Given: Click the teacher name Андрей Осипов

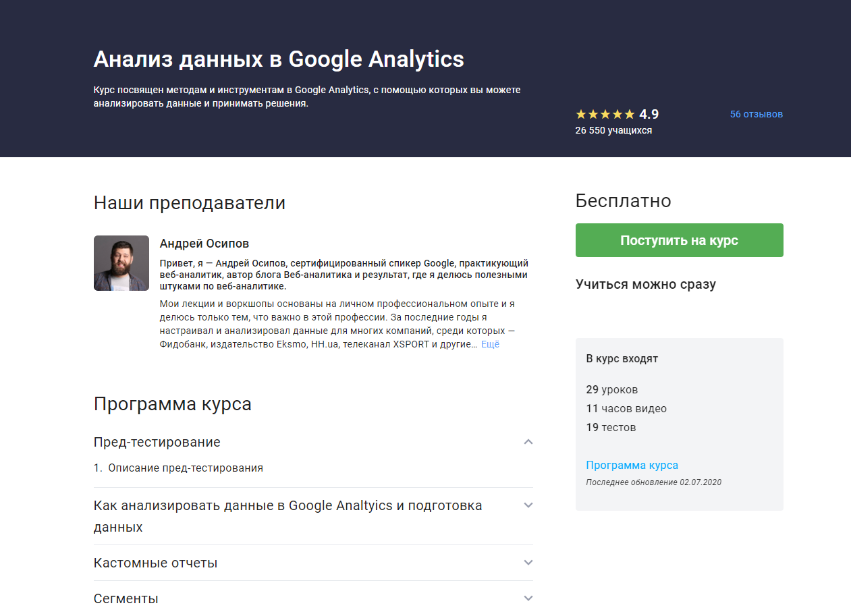Looking at the screenshot, I should (204, 244).
